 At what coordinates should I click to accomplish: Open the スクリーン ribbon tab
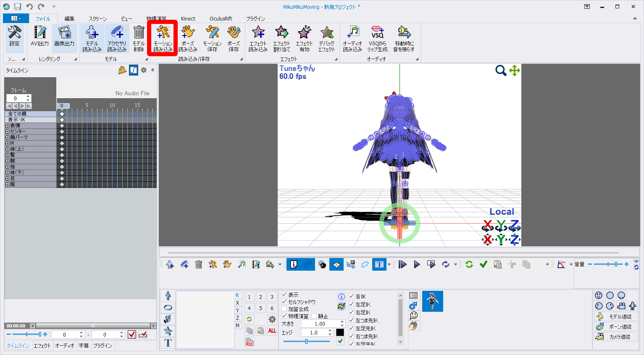pos(98,18)
